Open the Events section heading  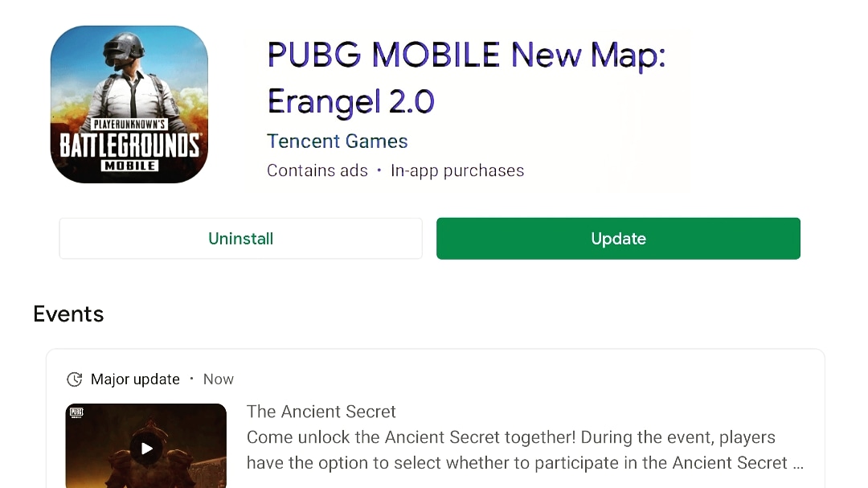click(x=68, y=314)
